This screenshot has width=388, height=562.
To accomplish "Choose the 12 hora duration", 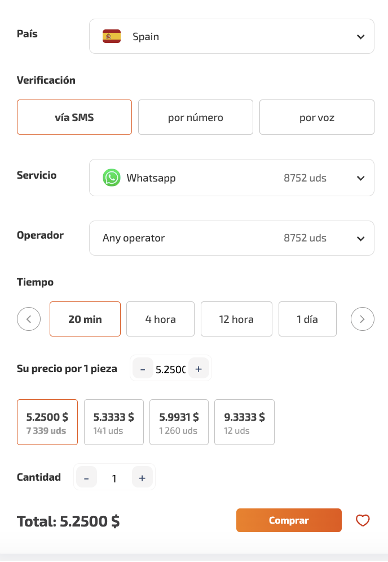I will 236,319.
